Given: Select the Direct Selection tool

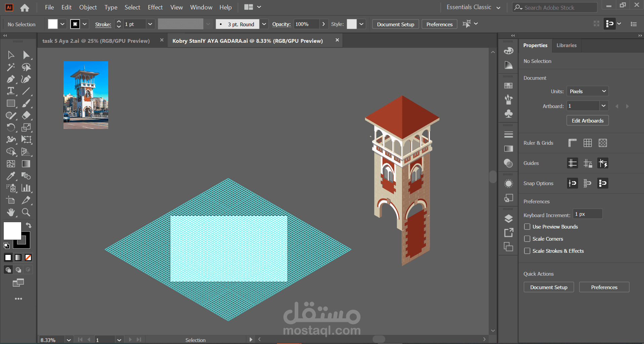Looking at the screenshot, I should point(26,55).
